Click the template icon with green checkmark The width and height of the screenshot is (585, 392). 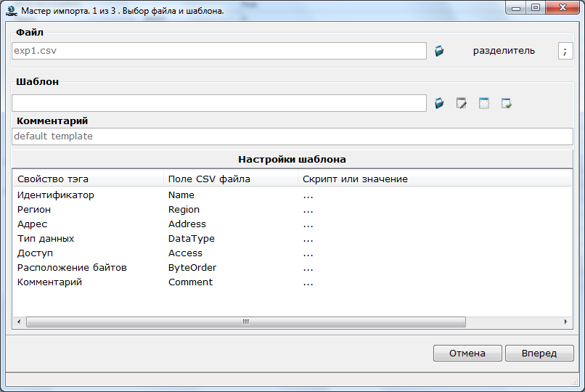click(507, 103)
